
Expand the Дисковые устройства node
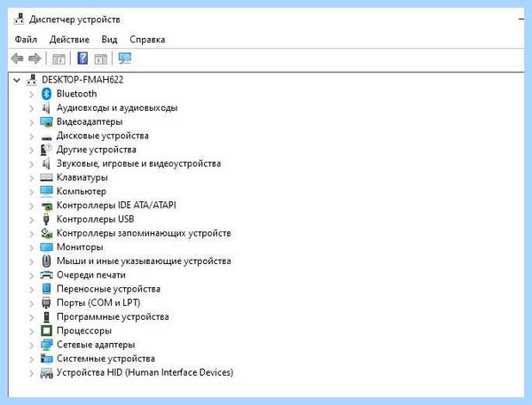coord(32,136)
